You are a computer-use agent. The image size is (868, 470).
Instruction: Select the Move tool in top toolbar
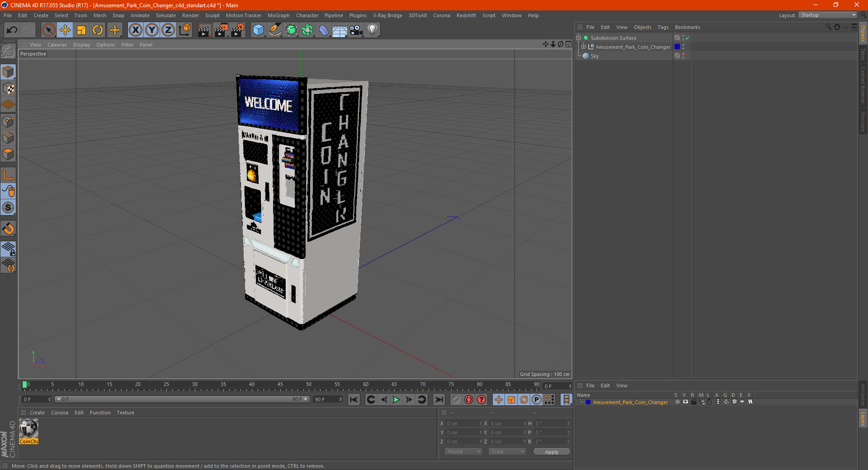pyautogui.click(x=65, y=30)
